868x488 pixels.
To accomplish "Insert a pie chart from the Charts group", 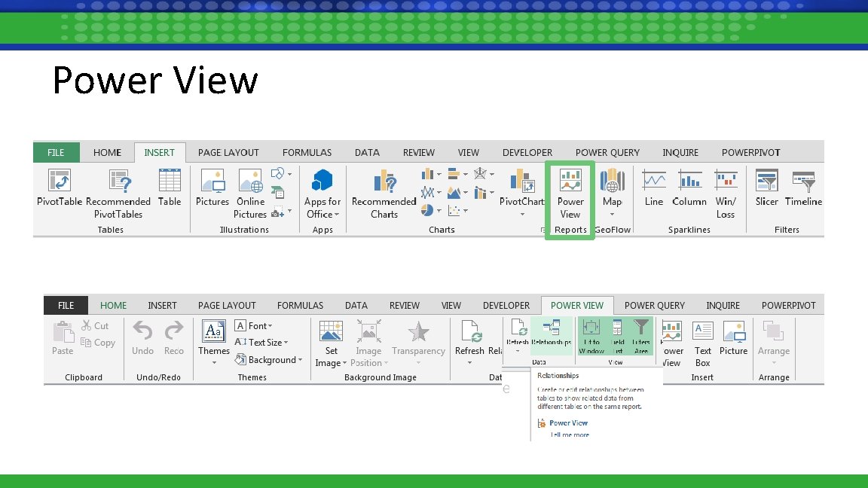I will pos(426,210).
